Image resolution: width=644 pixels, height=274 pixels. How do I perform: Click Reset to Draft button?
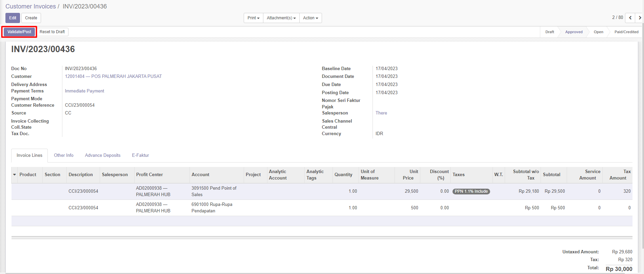pyautogui.click(x=52, y=32)
